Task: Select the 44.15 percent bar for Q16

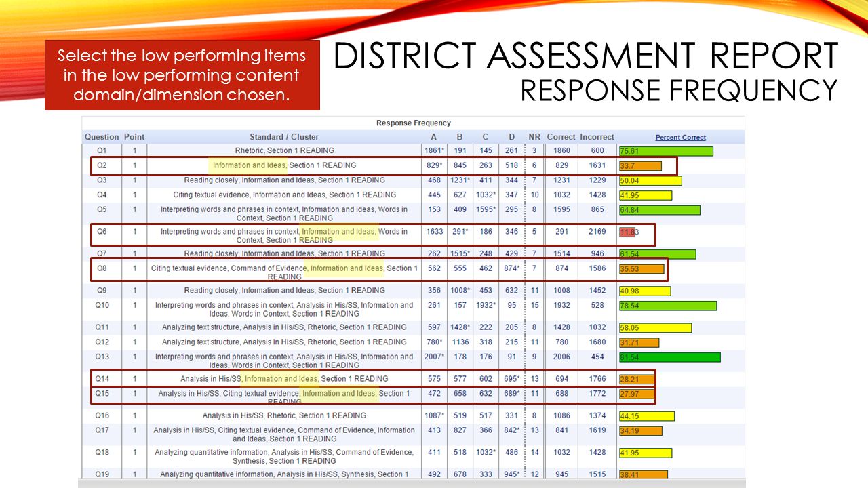Action: coord(646,416)
